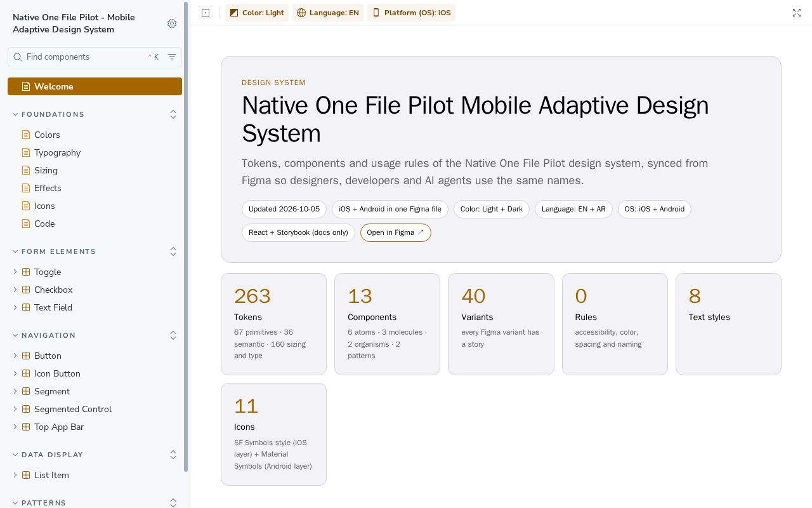Expand all items under Data Display
This screenshot has width=812, height=508.
pyautogui.click(x=173, y=455)
